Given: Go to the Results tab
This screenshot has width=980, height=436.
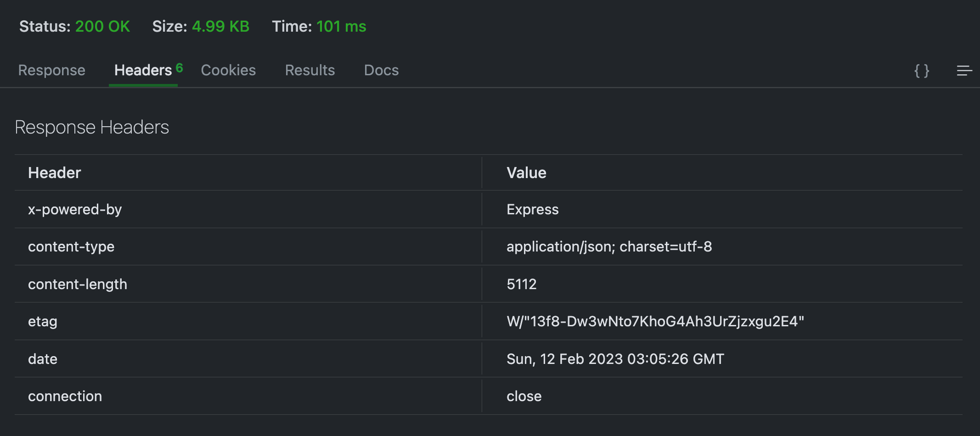Looking at the screenshot, I should tap(310, 70).
